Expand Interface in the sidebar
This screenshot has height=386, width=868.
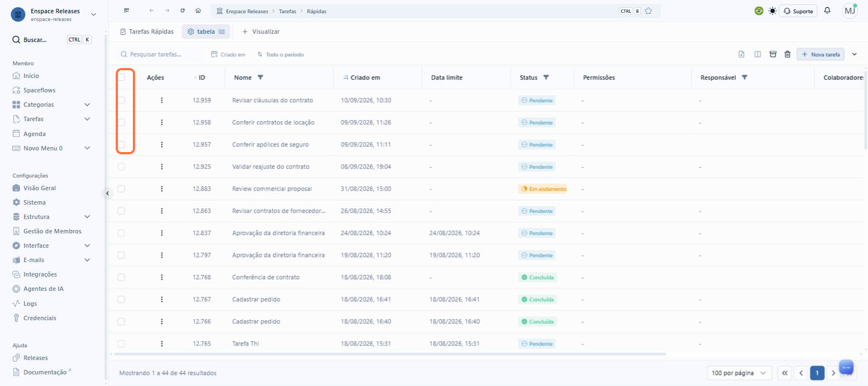87,246
